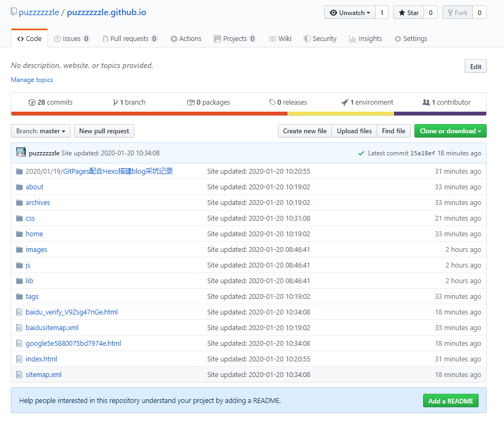Click the folder icon in the css row
The width and height of the screenshot is (504, 424).
[19, 218]
